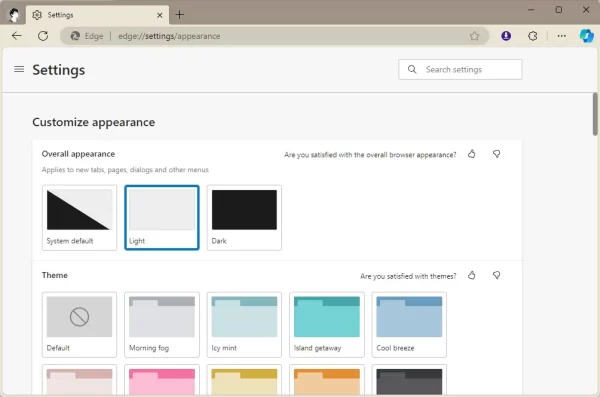Screen dimensions: 600x397
Task: Launch the Copilot icon in toolbar
Action: (586, 36)
